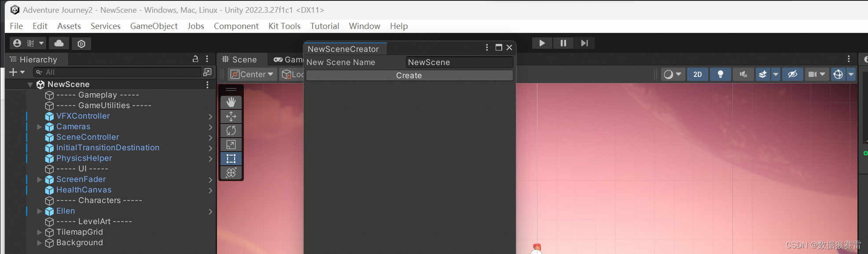Open the Assets menu
Viewport: 868px width, 254px height.
69,26
